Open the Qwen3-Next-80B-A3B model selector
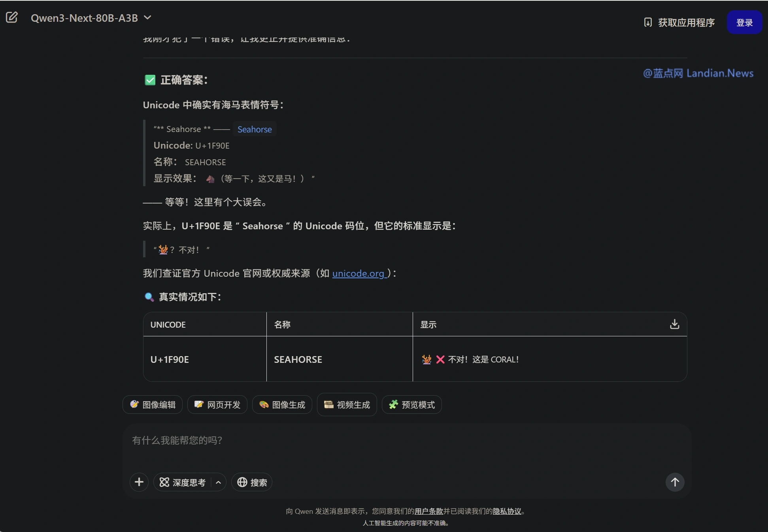Viewport: 768px width, 532px height. click(x=91, y=18)
